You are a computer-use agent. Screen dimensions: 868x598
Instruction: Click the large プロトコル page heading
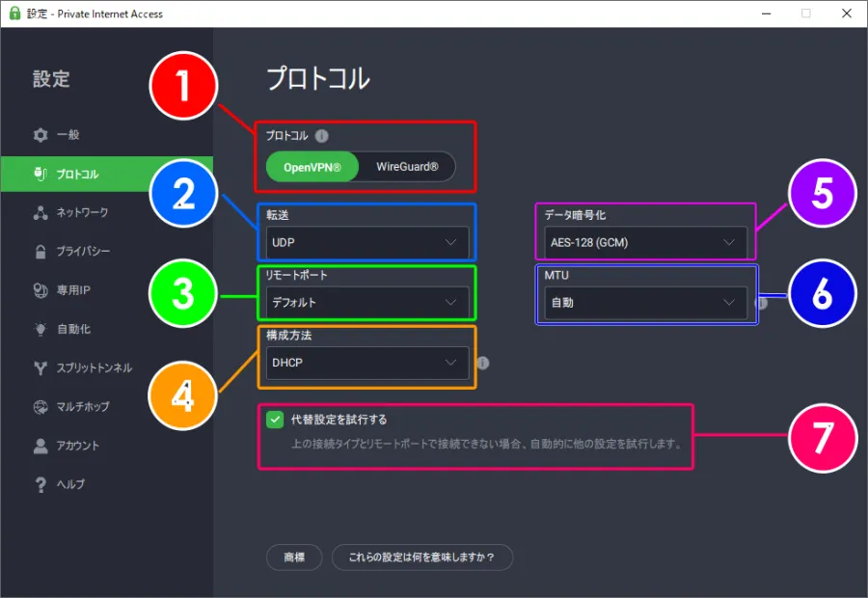318,78
